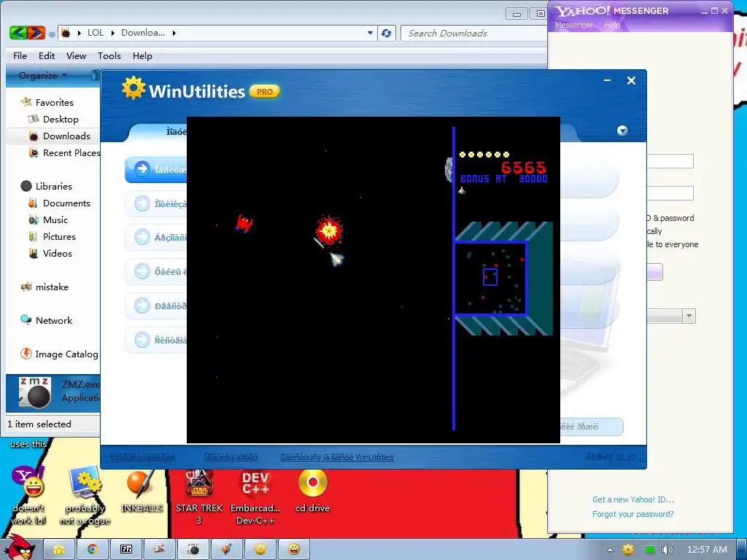Open the Help menu in Explorer
Screen dimensions: 747x560
142,55
